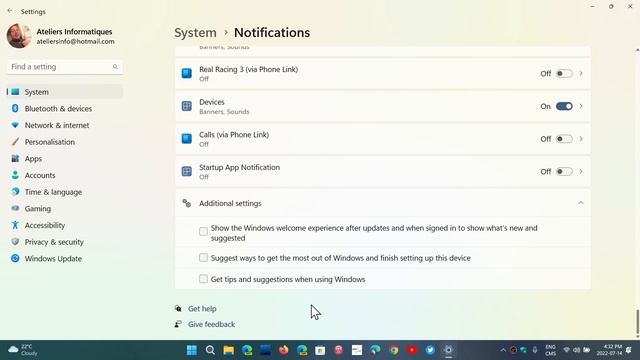Image resolution: width=640 pixels, height=360 pixels.
Task: Open the Get help link
Action: 202,309
